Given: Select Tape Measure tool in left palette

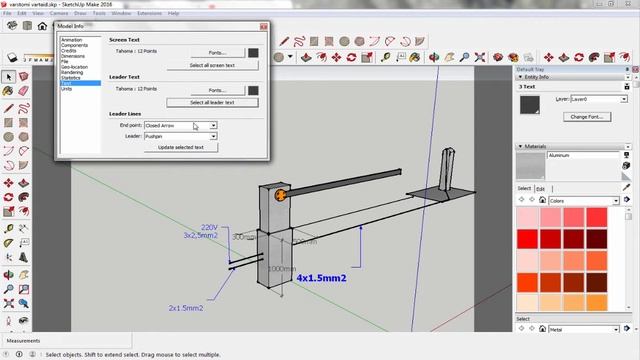Looking at the screenshot, I should (9, 229).
